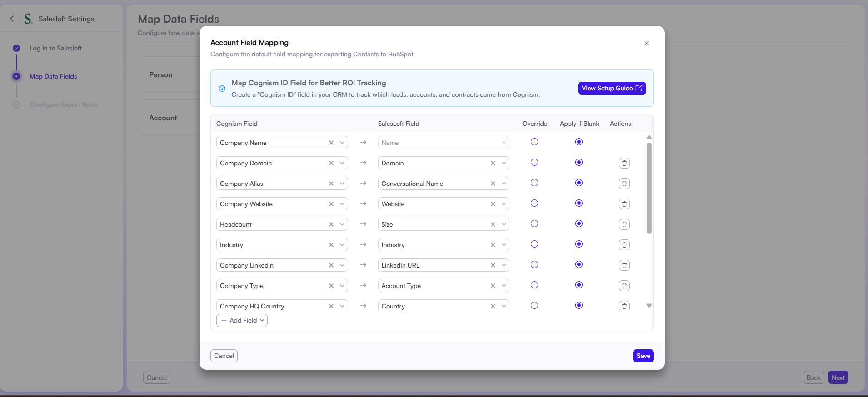
Task: Click the mapping list scrollbar thumb
Action: click(649, 188)
